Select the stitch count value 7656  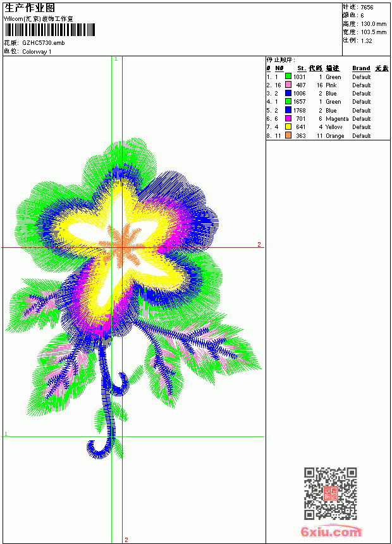367,8
